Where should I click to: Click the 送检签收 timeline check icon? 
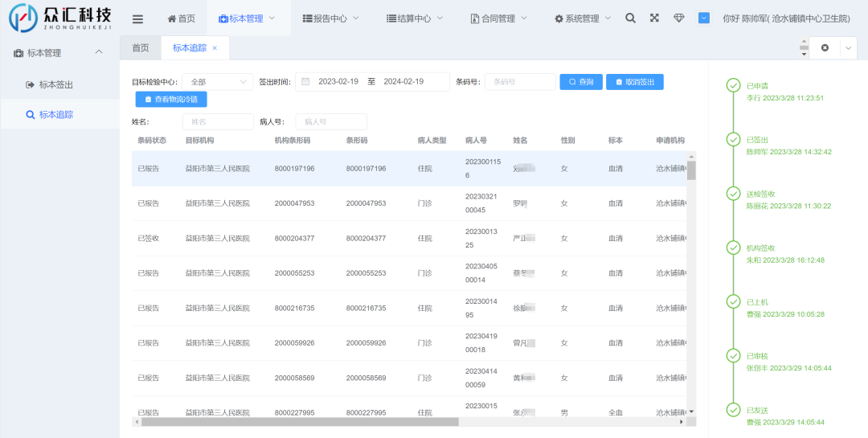[733, 194]
